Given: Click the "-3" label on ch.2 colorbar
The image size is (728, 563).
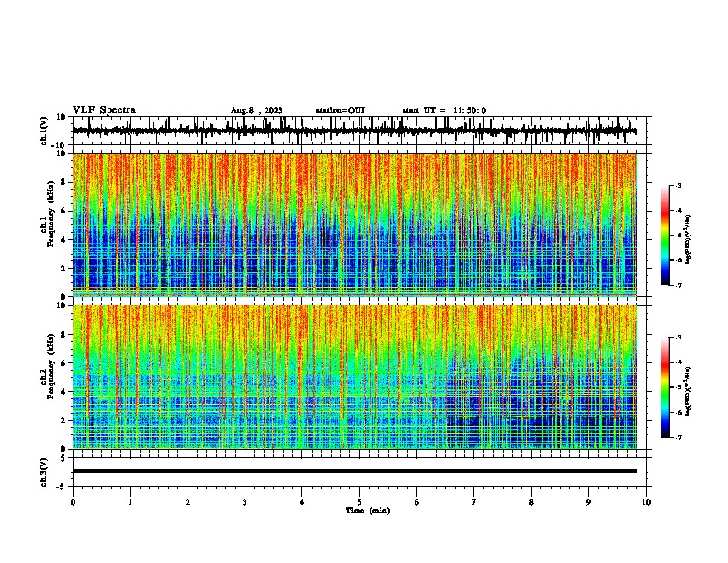Looking at the screenshot, I should point(677,338).
